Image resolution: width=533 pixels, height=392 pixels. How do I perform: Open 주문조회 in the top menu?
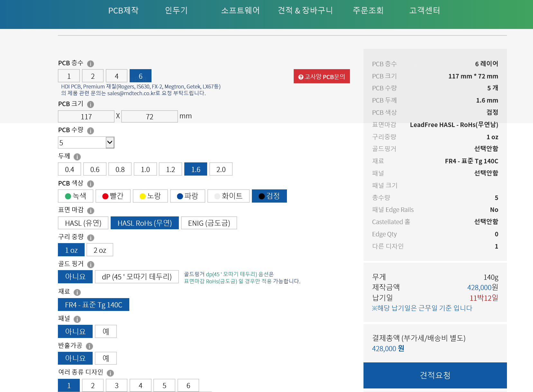click(x=368, y=11)
